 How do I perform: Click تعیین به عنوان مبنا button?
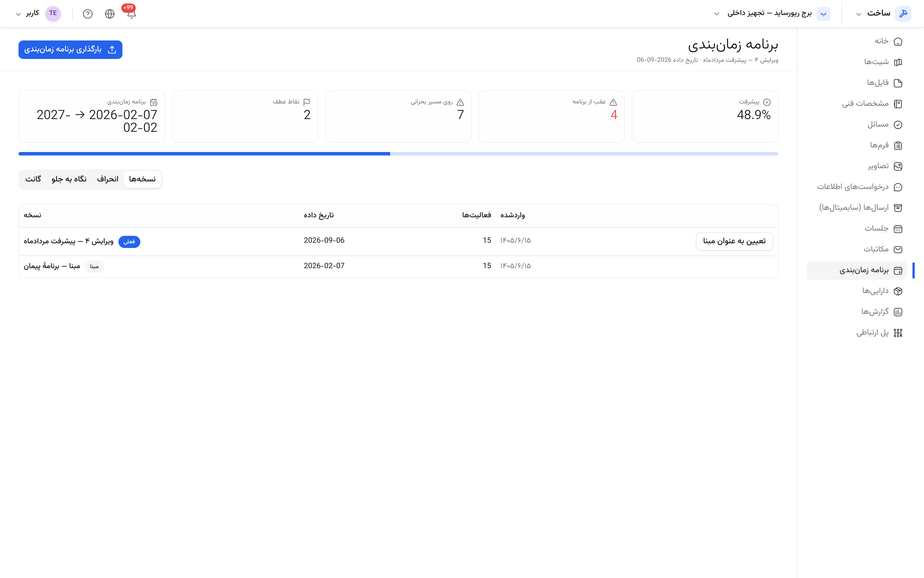(734, 241)
